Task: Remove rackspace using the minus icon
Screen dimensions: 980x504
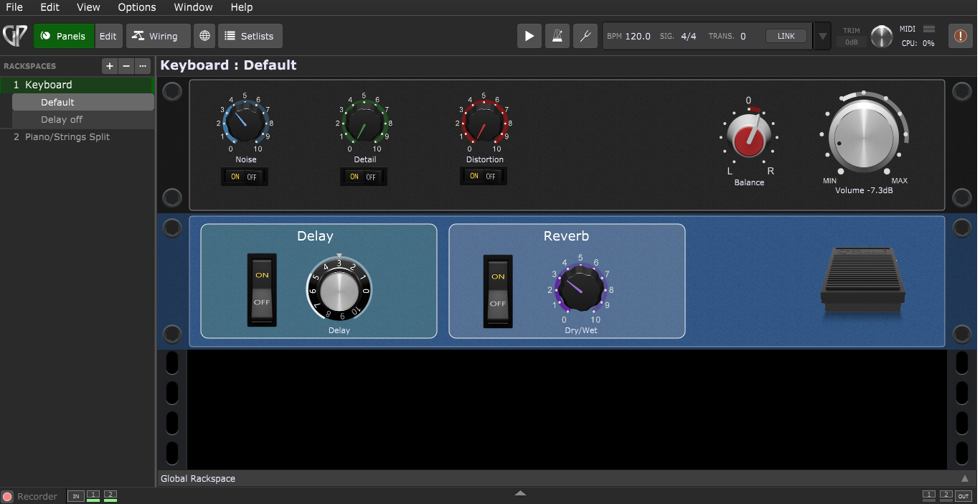Action: coord(126,66)
